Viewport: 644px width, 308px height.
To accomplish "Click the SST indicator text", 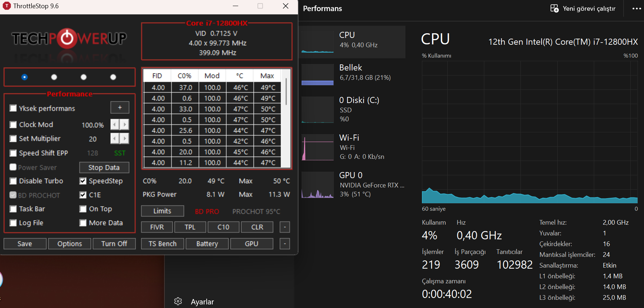I will (x=120, y=153).
